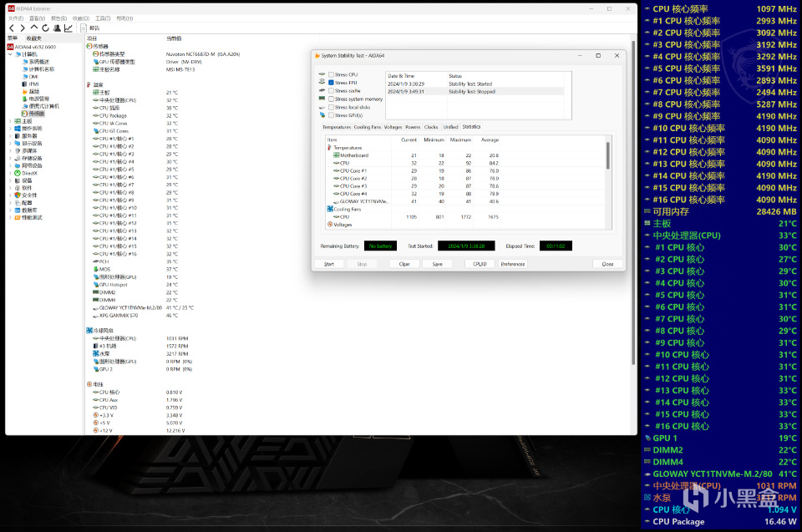Select the 传感器 sensor item in tree
The image size is (802, 532).
pos(36,114)
